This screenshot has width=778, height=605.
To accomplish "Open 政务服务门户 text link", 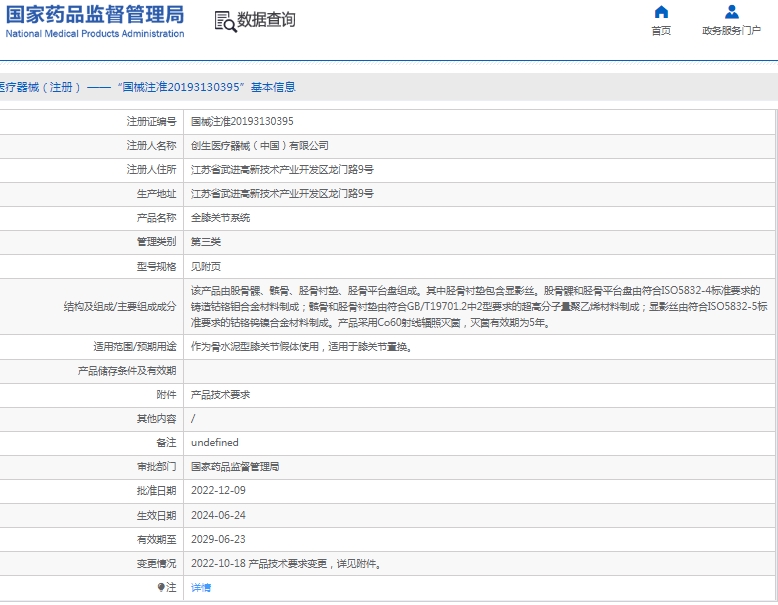I will point(732,31).
